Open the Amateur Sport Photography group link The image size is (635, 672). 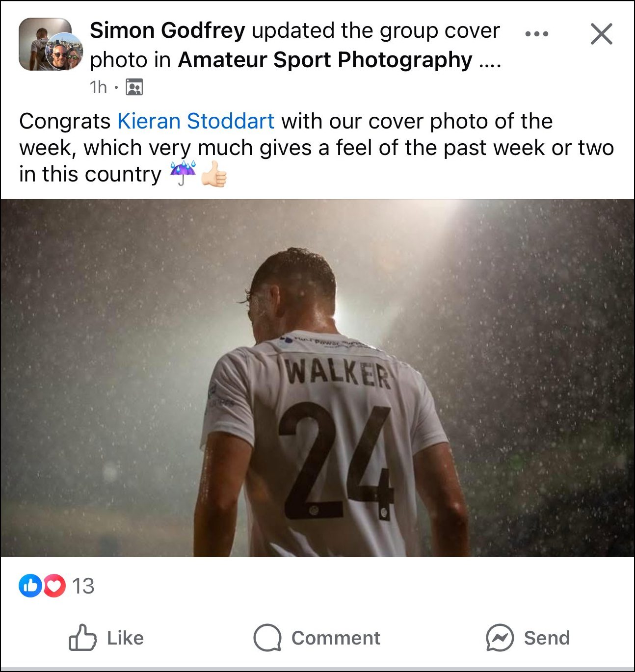tap(325, 60)
